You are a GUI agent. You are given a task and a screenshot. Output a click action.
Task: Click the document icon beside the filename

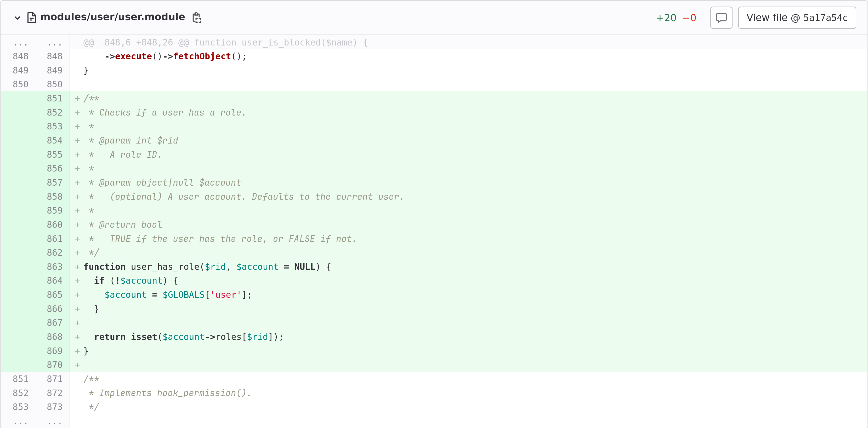tap(31, 18)
